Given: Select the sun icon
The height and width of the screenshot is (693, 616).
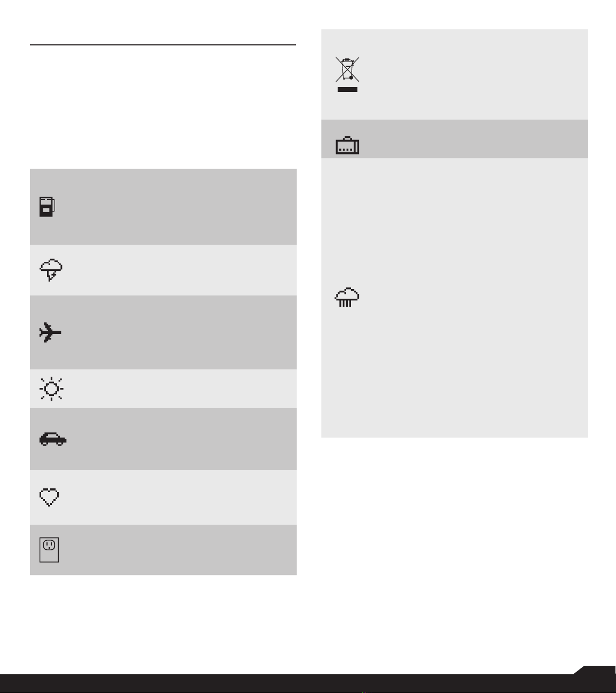Looking at the screenshot, I should (x=51, y=388).
